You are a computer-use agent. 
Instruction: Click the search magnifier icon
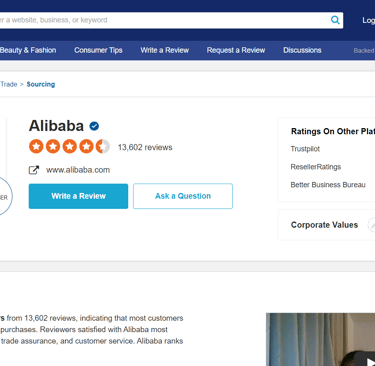335,20
